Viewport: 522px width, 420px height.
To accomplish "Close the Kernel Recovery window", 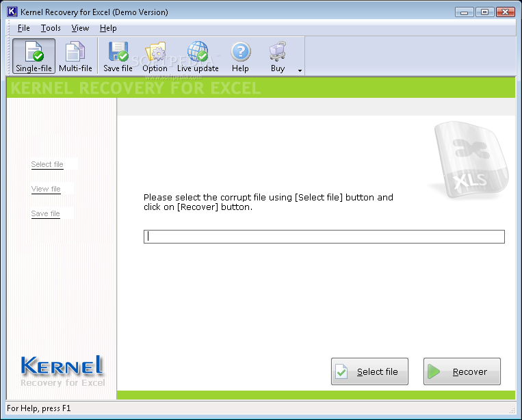I will (506, 12).
